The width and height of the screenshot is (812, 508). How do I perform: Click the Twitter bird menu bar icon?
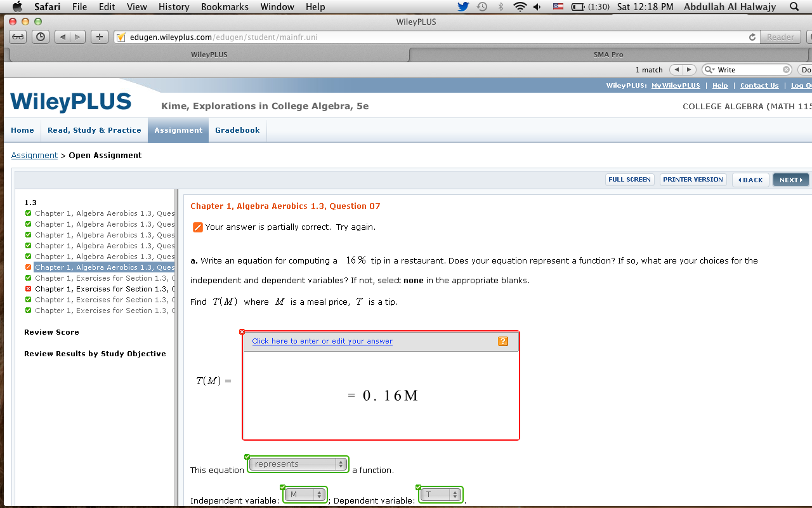point(463,7)
